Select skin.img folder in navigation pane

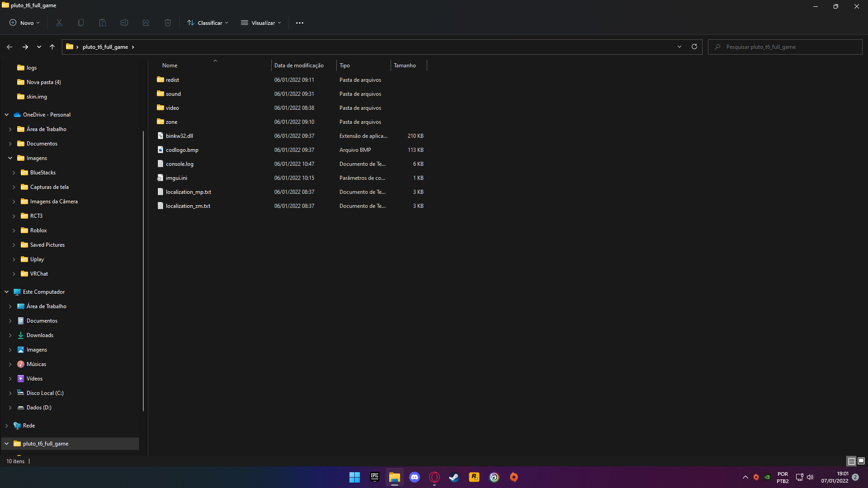(37, 97)
